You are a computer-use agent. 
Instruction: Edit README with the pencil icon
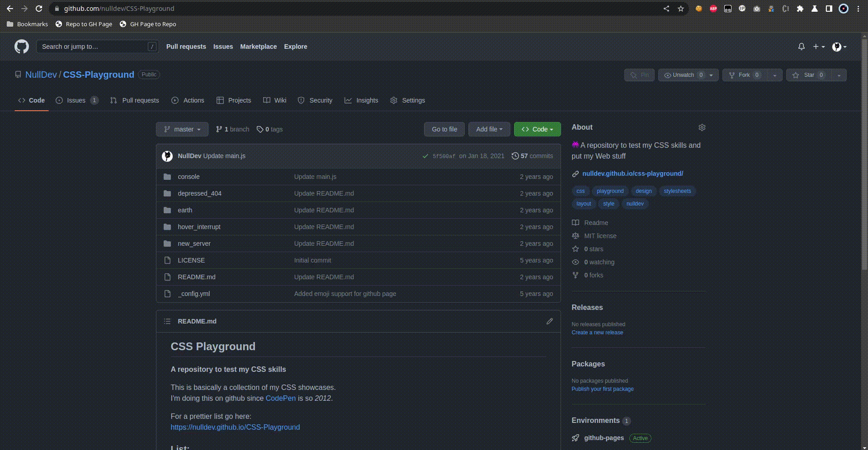click(x=549, y=321)
